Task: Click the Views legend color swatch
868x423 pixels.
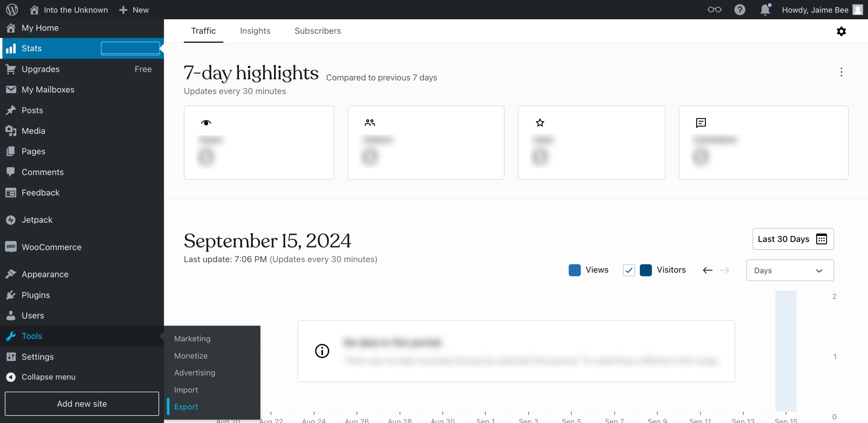Action: pyautogui.click(x=574, y=270)
